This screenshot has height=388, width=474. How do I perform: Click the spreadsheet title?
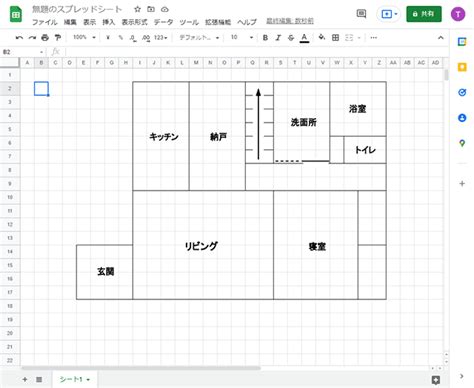tap(77, 9)
